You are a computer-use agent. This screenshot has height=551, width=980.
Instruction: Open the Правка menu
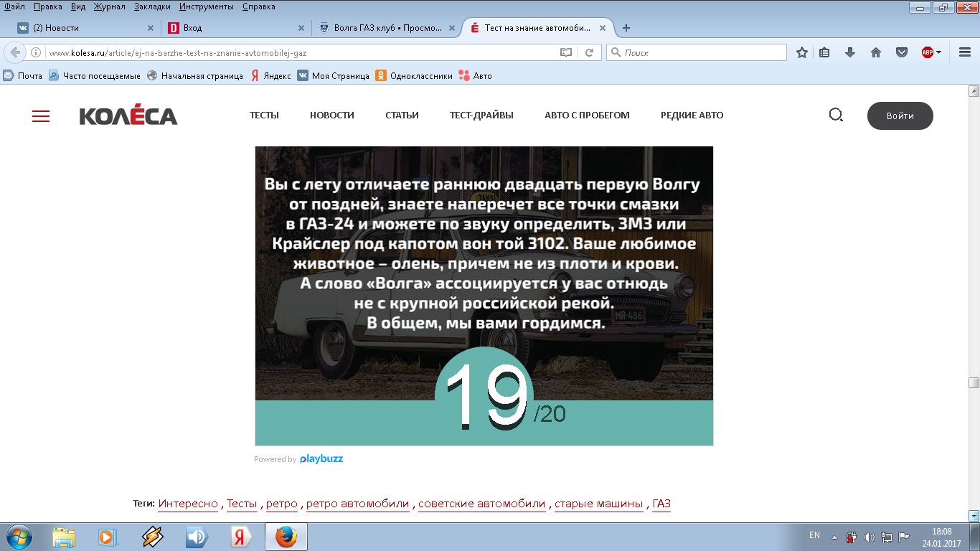tap(47, 6)
